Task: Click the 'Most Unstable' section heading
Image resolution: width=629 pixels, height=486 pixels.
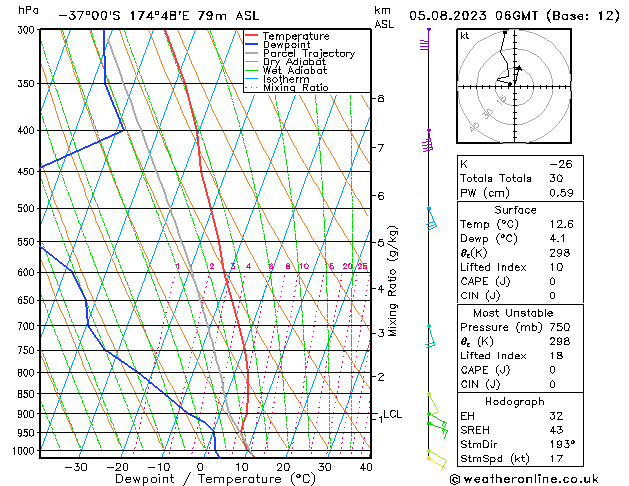Action: 513,313
